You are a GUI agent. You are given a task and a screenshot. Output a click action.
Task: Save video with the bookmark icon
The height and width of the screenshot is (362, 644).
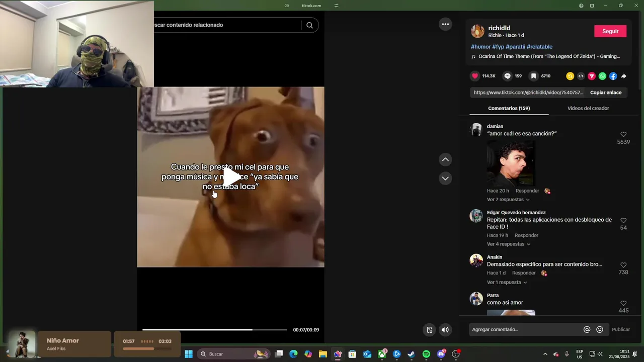tap(534, 76)
